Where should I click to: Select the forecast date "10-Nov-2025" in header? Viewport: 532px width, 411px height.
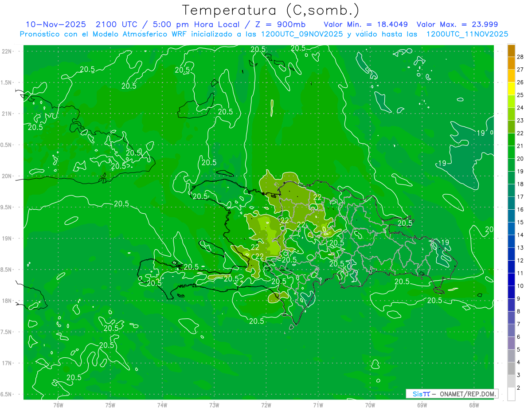point(55,24)
